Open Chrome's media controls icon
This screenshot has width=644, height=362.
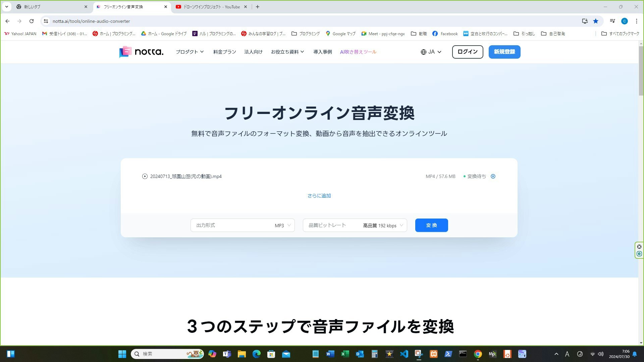tap(612, 21)
